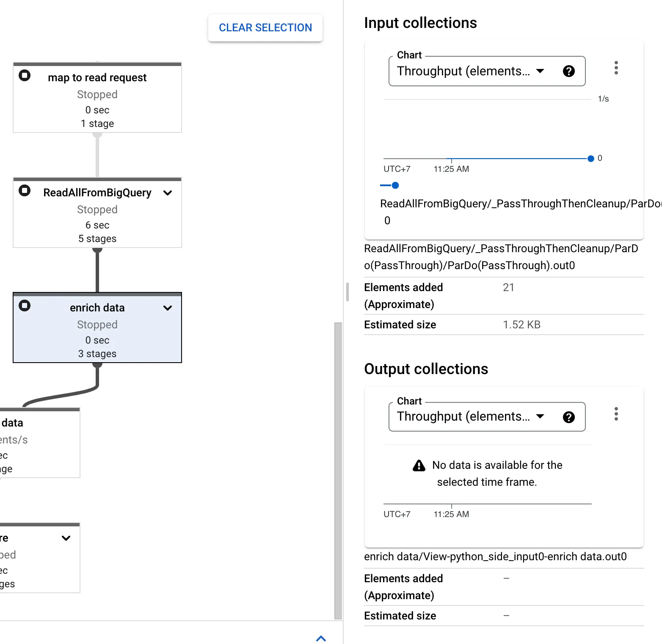Click the CLEAR SELECTION button
The width and height of the screenshot is (662, 644).
tap(265, 28)
